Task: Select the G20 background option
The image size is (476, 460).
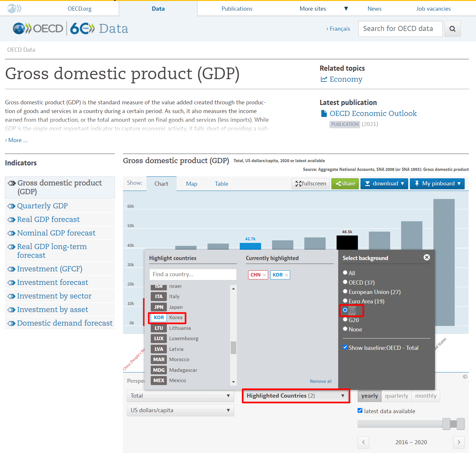Action: point(345,320)
